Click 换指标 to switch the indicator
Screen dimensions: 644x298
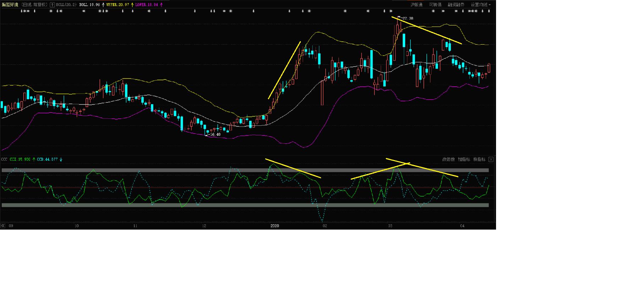(479, 159)
